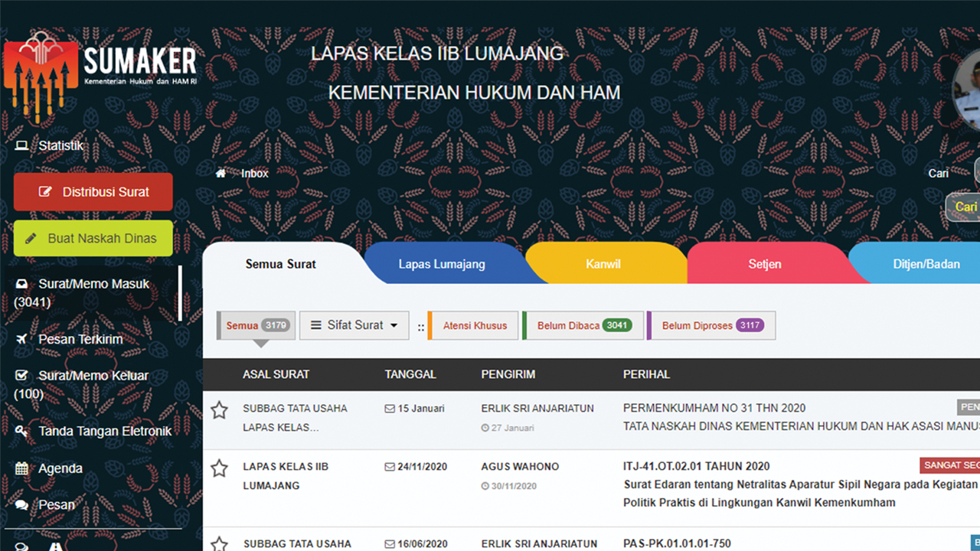The width and height of the screenshot is (980, 551).
Task: Switch to the Kanwil tab
Action: pos(603,264)
